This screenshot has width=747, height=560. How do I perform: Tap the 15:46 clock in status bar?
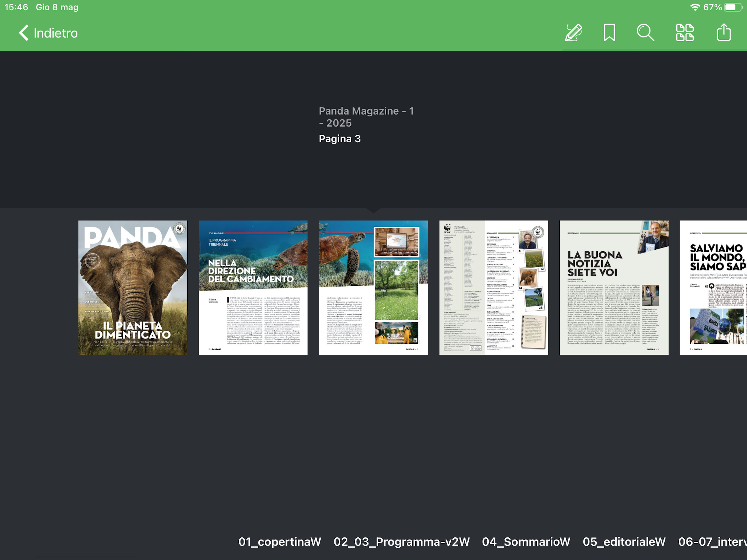[x=16, y=7]
